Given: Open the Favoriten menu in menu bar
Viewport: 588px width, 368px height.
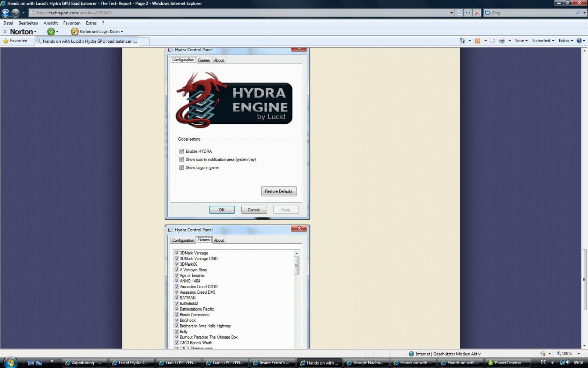Looking at the screenshot, I should (72, 23).
